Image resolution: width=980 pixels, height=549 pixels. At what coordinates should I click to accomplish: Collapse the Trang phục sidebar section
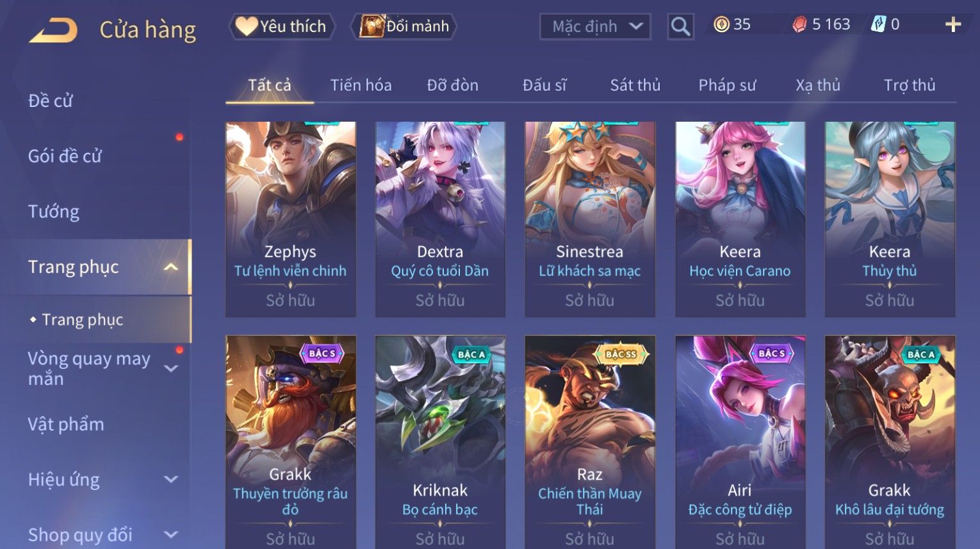170,267
